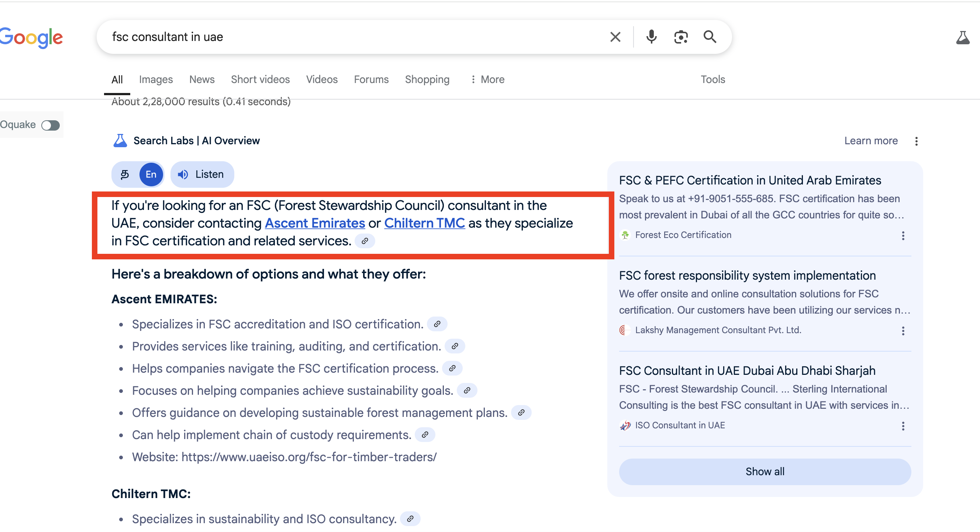980x532 pixels.
Task: Switch to the News tab
Action: (202, 79)
